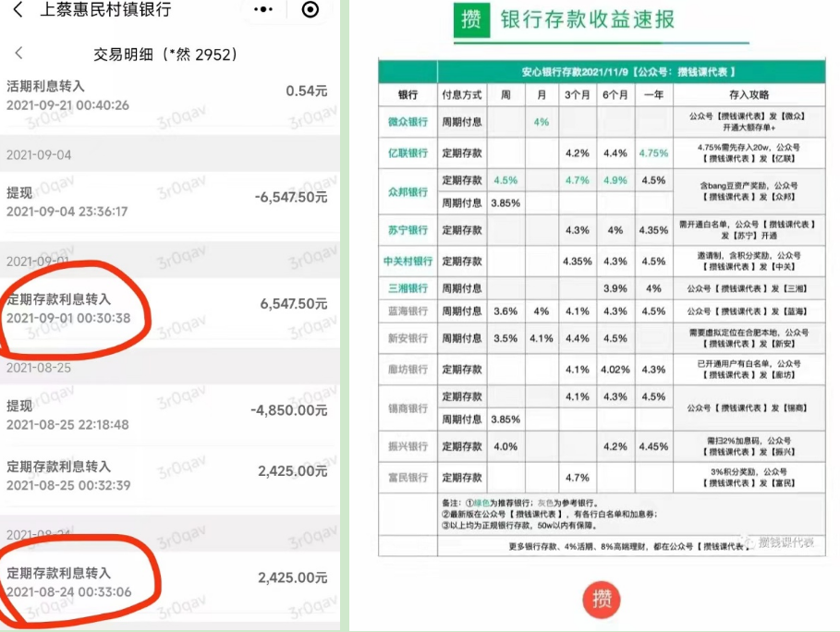Image resolution: width=840 pixels, height=632 pixels.
Task: Select the 定期存款利息转入 6,547.50元 record
Action: (x=169, y=309)
